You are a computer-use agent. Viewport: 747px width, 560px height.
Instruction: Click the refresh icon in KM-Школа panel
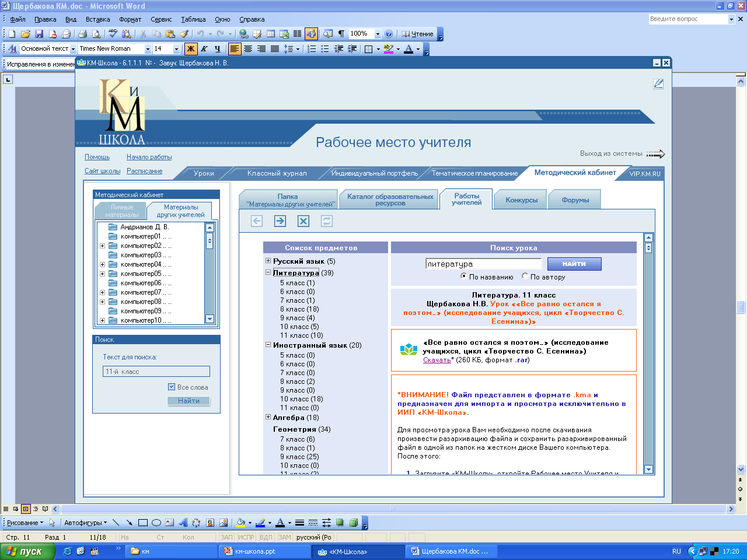(x=327, y=221)
